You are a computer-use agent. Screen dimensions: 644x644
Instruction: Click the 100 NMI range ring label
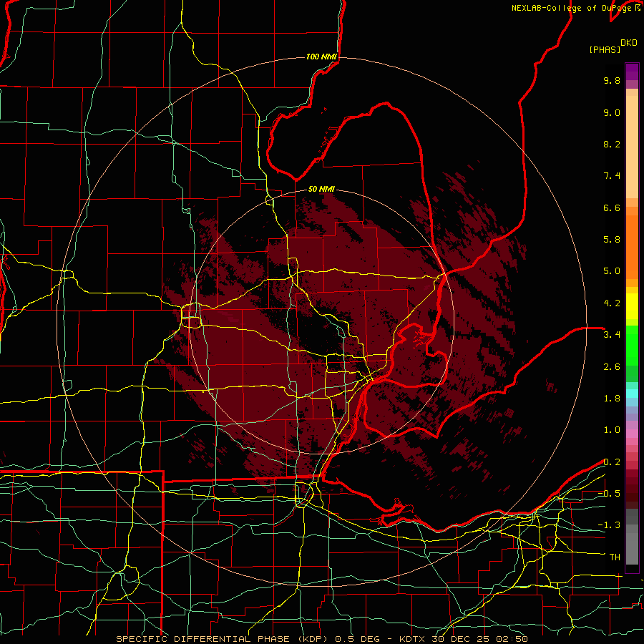[x=321, y=57]
